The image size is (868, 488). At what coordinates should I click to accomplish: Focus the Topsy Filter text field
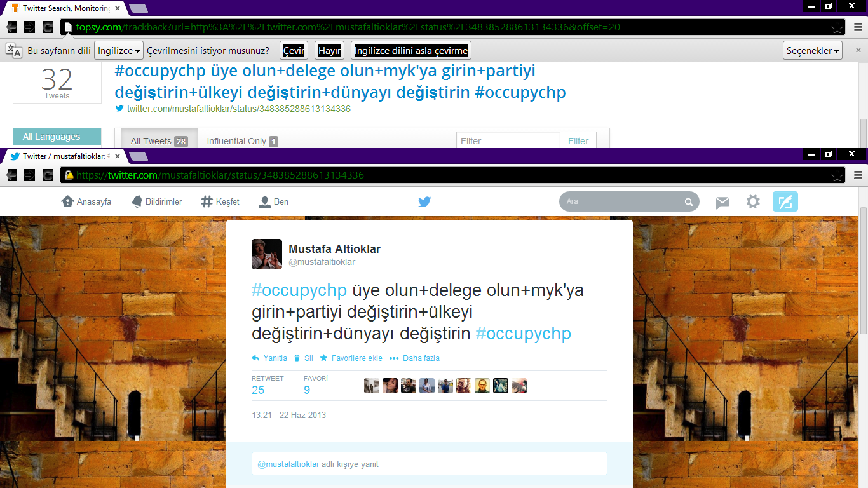point(508,141)
